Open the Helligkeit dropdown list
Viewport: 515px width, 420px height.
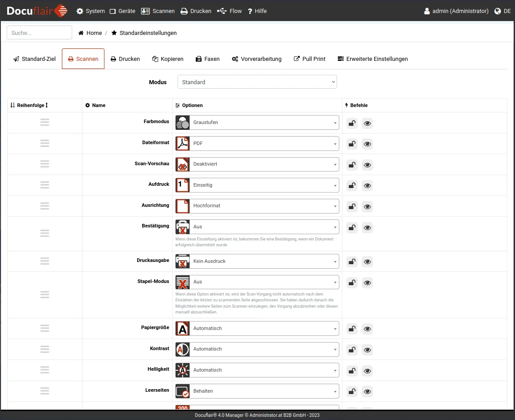(x=264, y=370)
